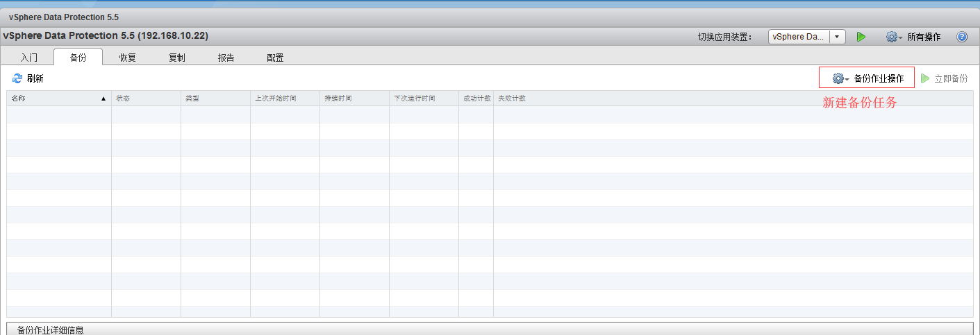Click the 上次开始时间 column header

(285, 98)
